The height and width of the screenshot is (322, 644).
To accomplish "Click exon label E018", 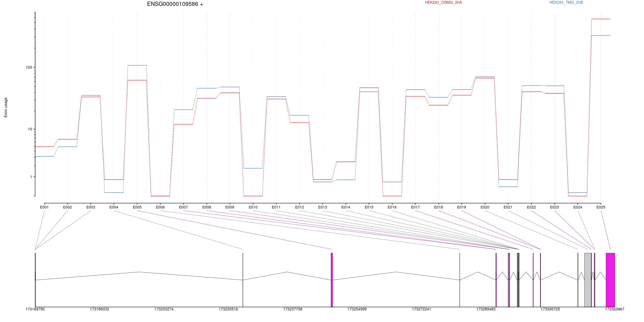I will tap(438, 207).
